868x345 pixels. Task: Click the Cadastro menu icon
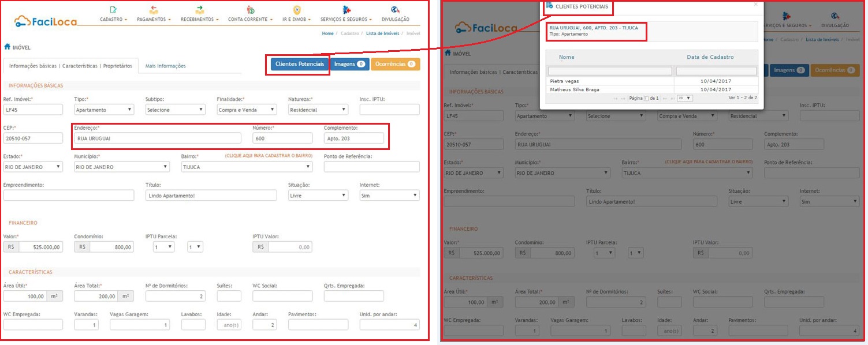click(113, 10)
